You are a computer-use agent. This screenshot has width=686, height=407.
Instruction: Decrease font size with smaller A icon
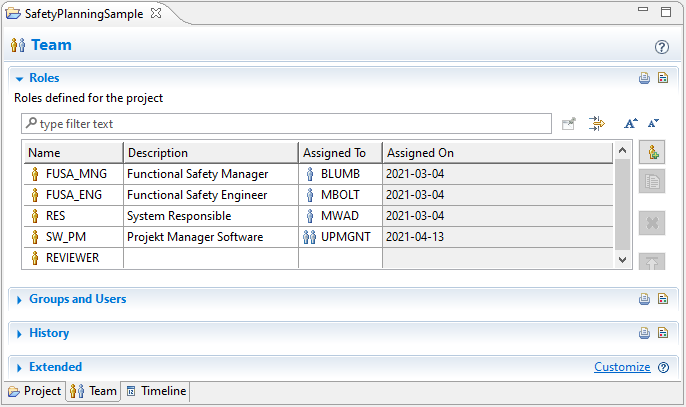pos(653,124)
